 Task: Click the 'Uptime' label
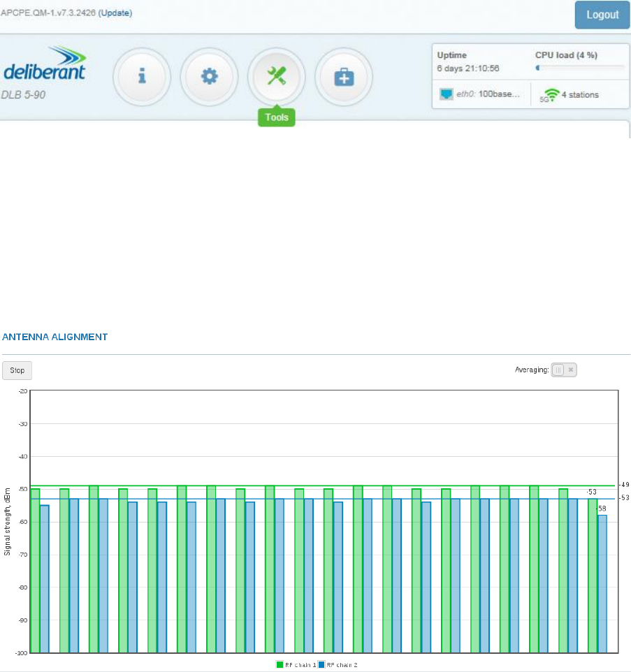(x=452, y=55)
